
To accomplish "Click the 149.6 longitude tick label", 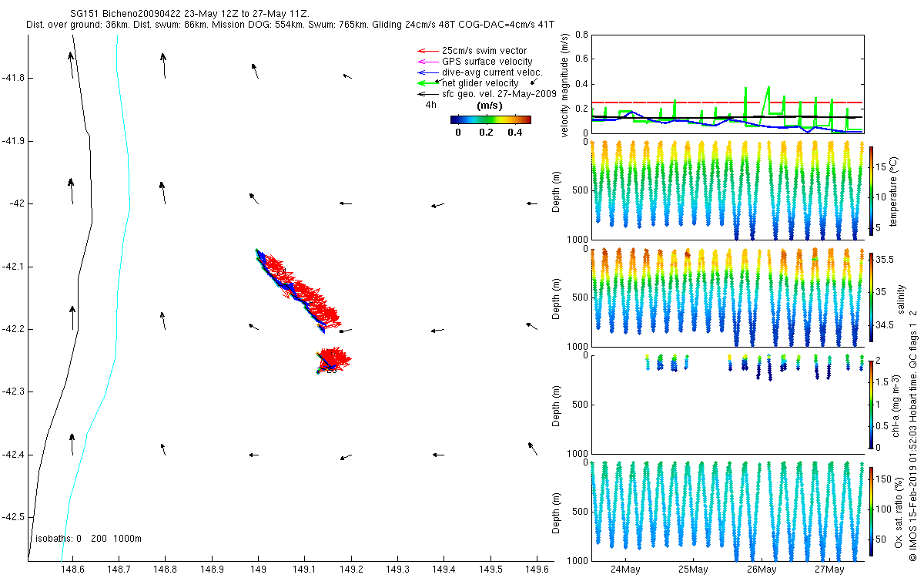I will [x=537, y=570].
